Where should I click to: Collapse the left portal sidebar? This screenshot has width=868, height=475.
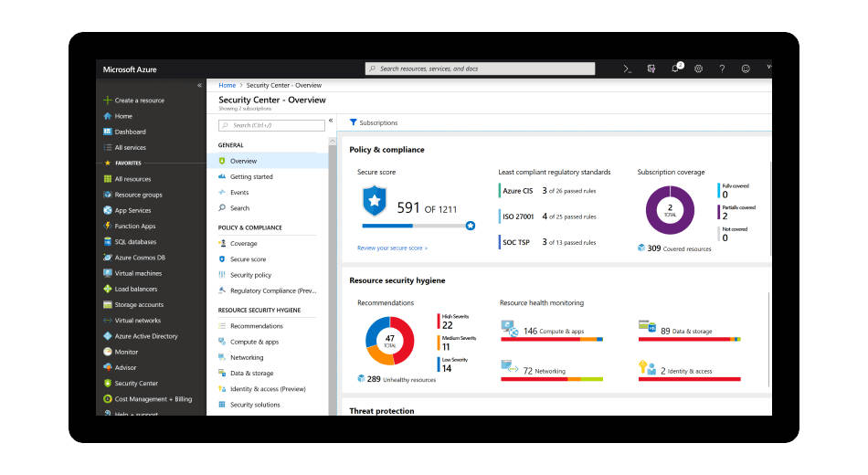click(x=199, y=85)
